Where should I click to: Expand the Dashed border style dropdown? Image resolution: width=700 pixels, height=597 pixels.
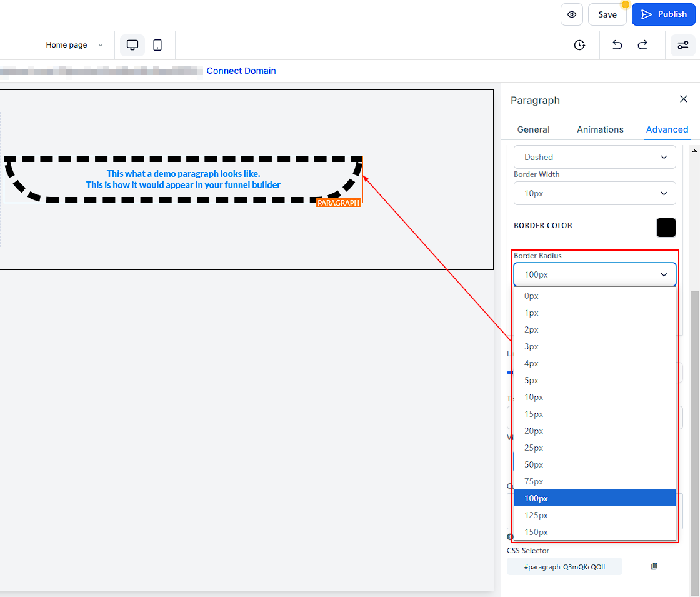(594, 157)
